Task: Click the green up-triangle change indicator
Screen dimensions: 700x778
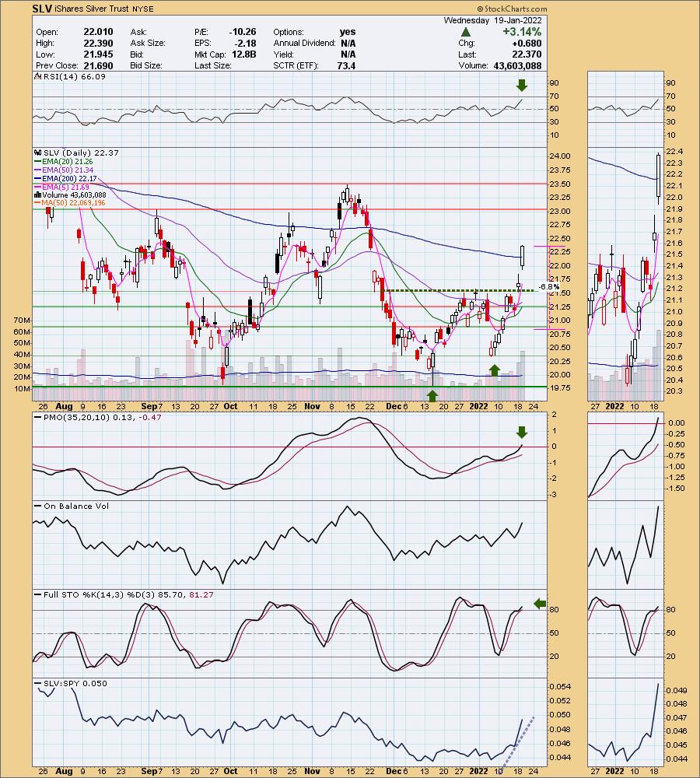Action: click(x=465, y=32)
